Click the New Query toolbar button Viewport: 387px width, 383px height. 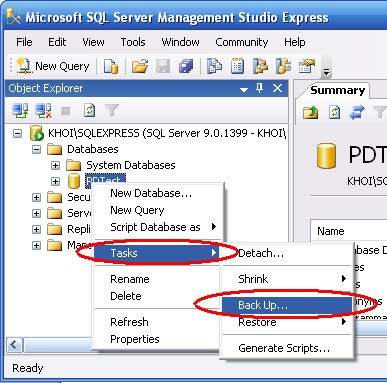tap(53, 66)
